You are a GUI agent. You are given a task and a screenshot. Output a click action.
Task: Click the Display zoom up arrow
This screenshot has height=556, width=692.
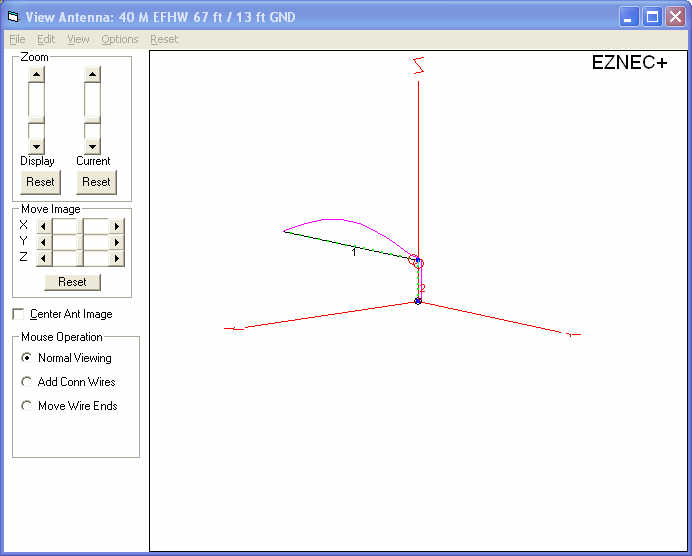click(x=36, y=74)
